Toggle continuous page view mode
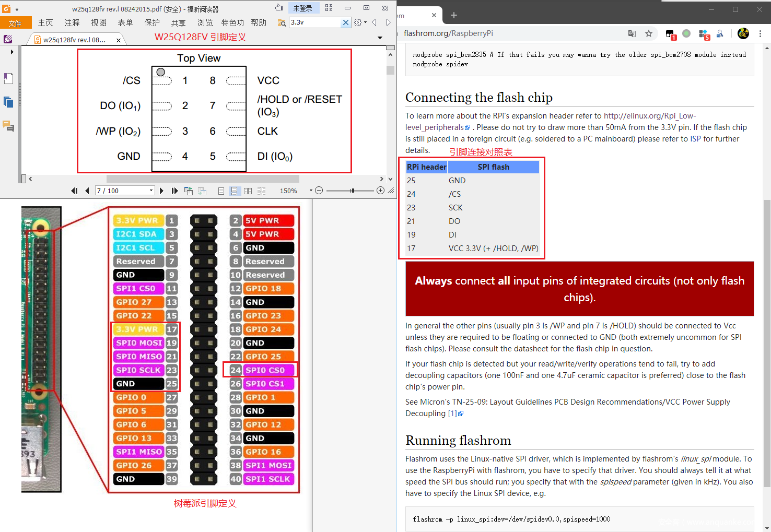Viewport: 771px width, 532px height. click(235, 191)
